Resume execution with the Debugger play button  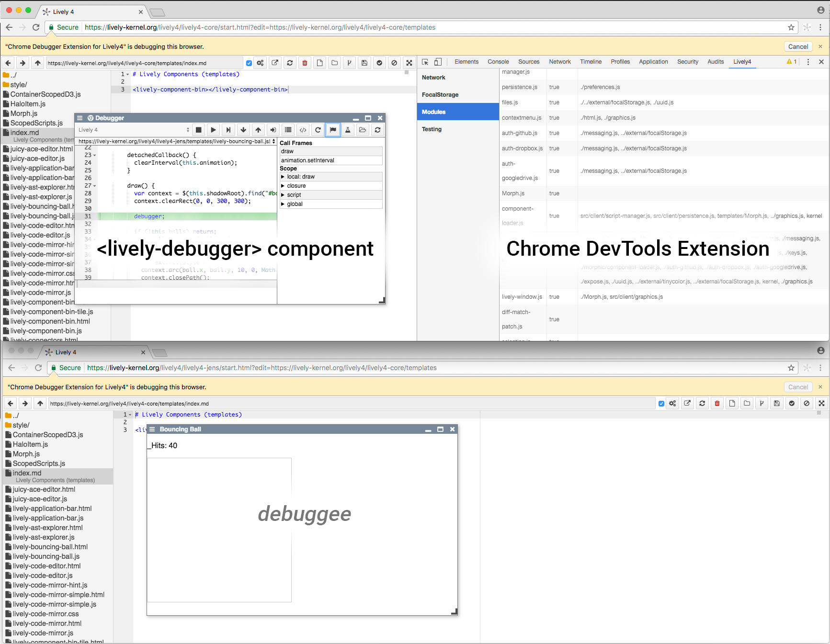coord(214,130)
